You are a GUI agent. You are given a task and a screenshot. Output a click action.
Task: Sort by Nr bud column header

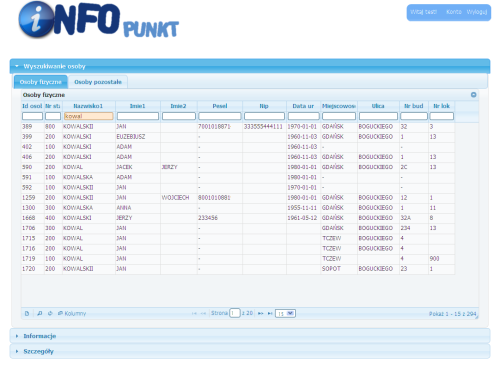point(414,106)
